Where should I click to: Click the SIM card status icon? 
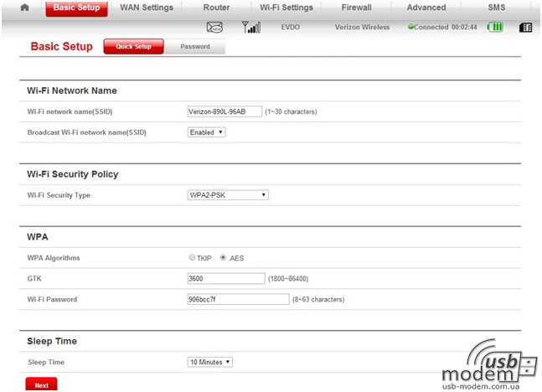525,28
